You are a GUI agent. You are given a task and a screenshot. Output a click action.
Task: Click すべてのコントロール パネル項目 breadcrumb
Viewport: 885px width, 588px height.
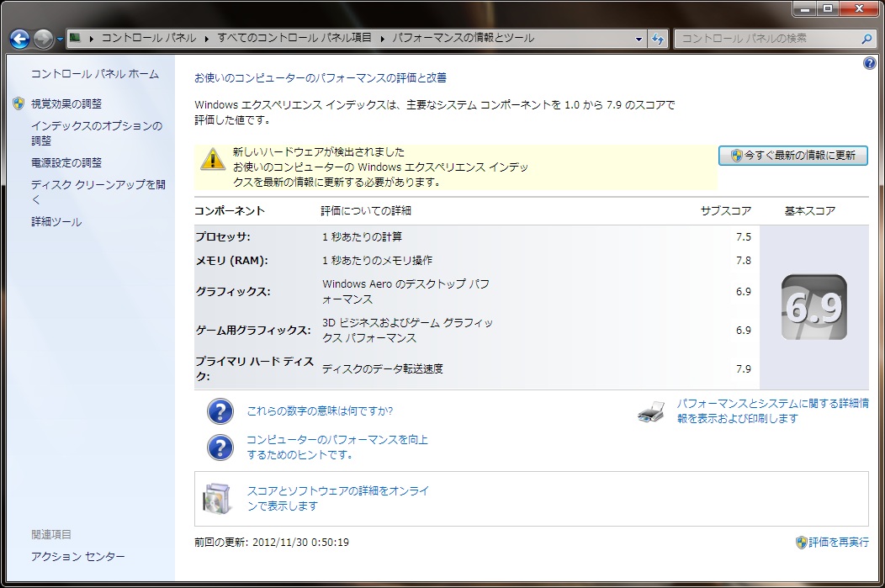click(x=294, y=38)
